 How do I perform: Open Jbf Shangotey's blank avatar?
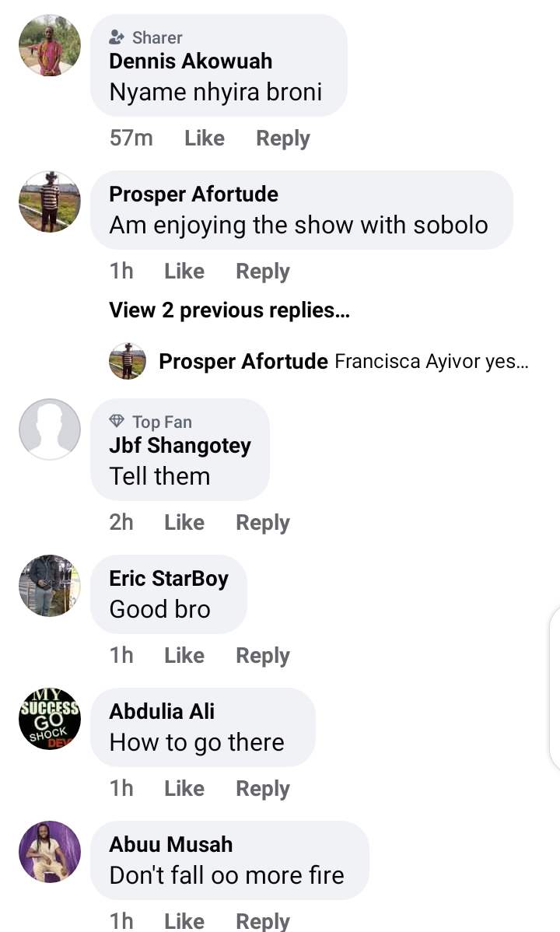pos(50,429)
